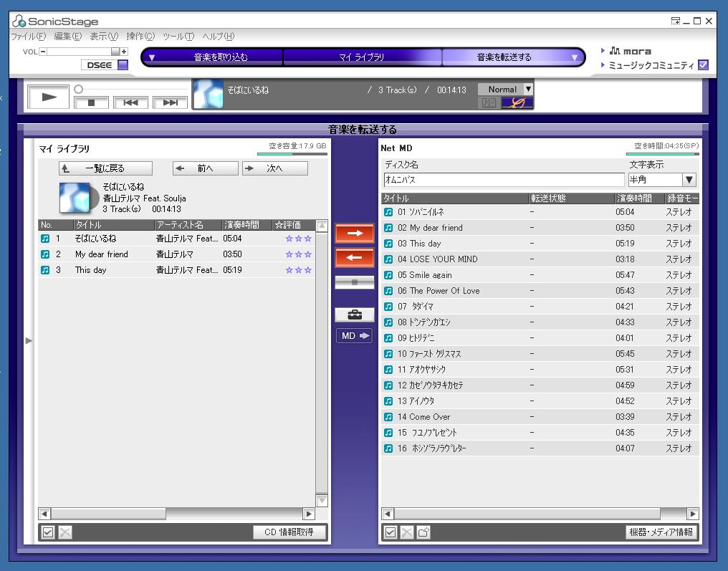This screenshot has height=571, width=728.
Task: Click the compact mode window icon
Action: point(676,21)
